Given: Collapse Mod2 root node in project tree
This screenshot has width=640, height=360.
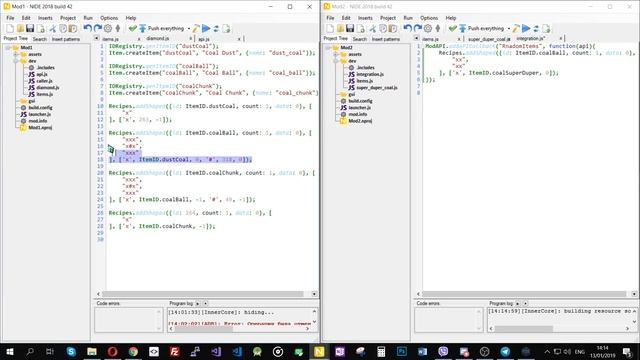Looking at the screenshot, I should coord(327,48).
